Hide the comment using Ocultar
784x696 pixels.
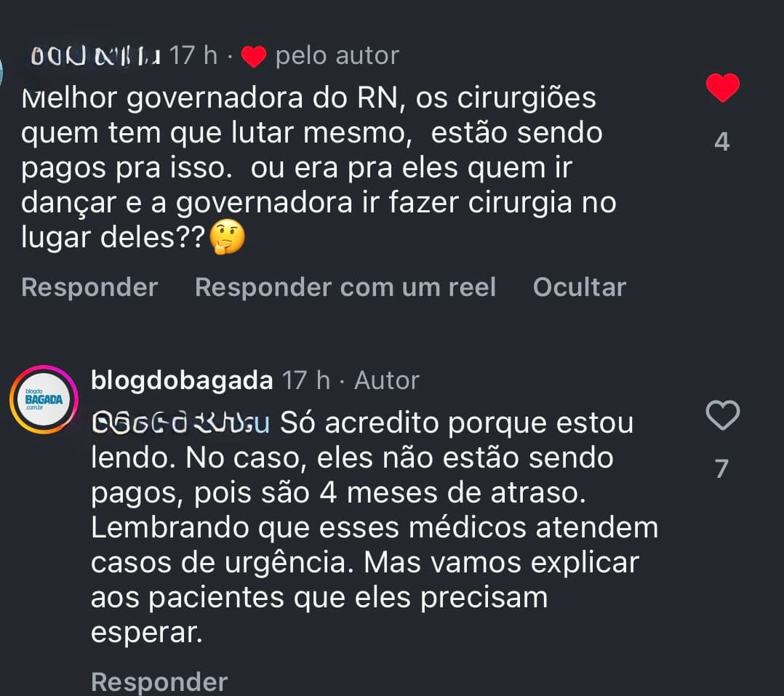point(580,287)
